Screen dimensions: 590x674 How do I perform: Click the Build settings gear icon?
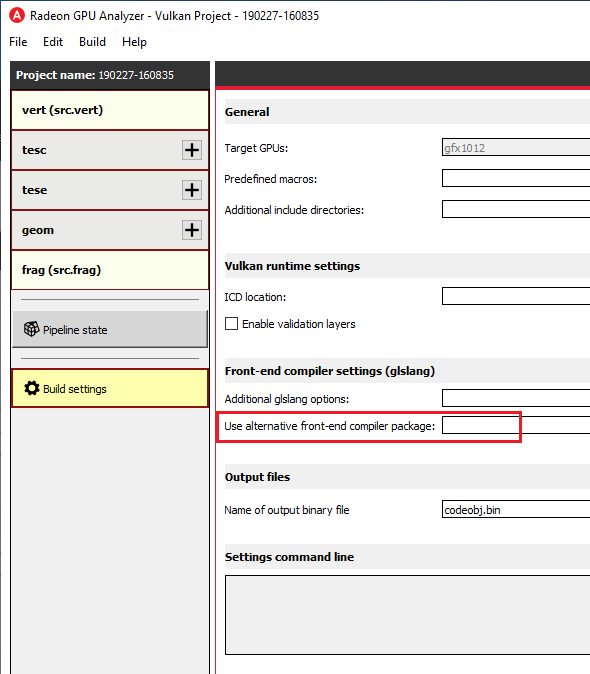(x=31, y=388)
